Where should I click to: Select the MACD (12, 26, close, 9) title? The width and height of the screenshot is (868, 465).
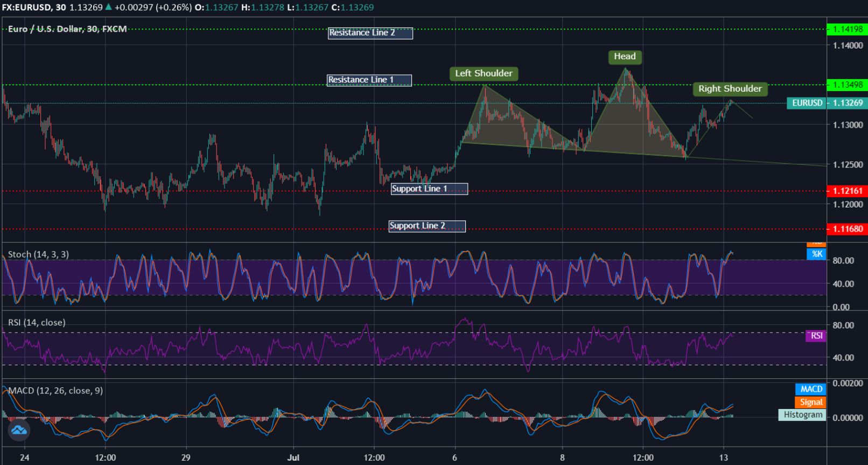[x=55, y=391]
